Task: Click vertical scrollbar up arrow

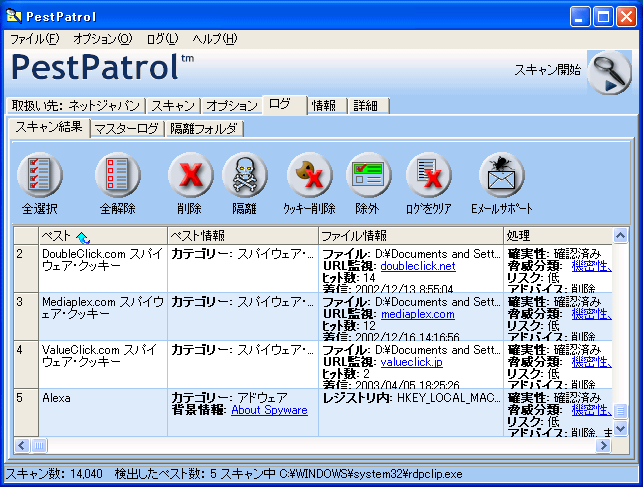Action: [x=620, y=235]
